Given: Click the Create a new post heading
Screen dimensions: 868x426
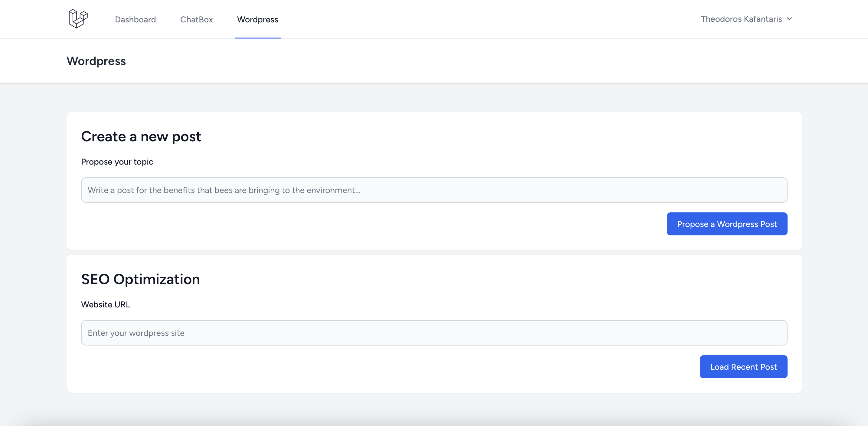Looking at the screenshot, I should tap(141, 136).
